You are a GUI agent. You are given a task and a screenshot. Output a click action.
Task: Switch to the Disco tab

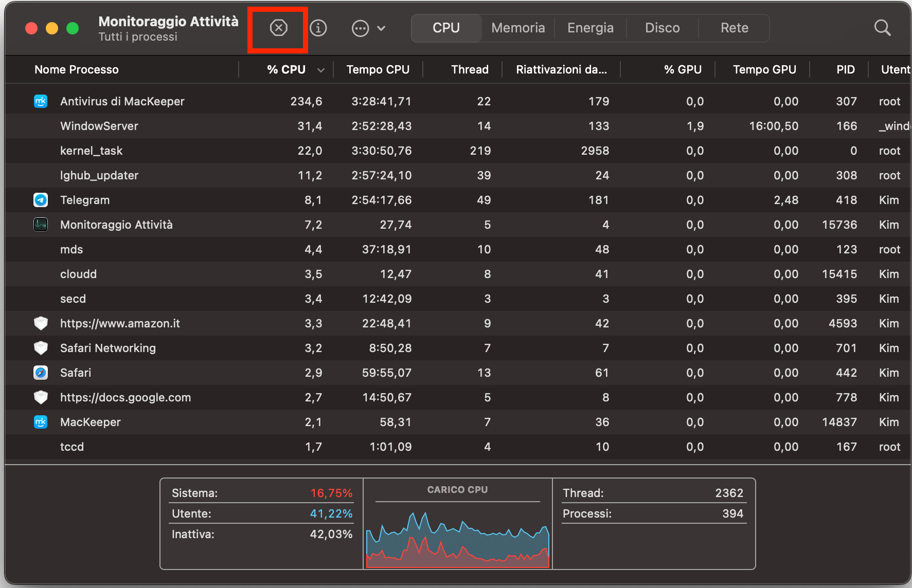point(663,28)
